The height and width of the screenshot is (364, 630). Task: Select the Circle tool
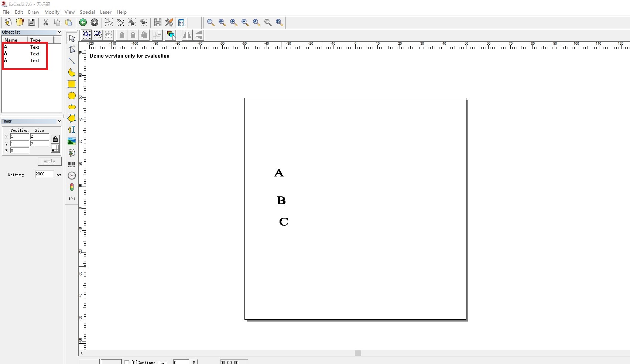coord(72,96)
